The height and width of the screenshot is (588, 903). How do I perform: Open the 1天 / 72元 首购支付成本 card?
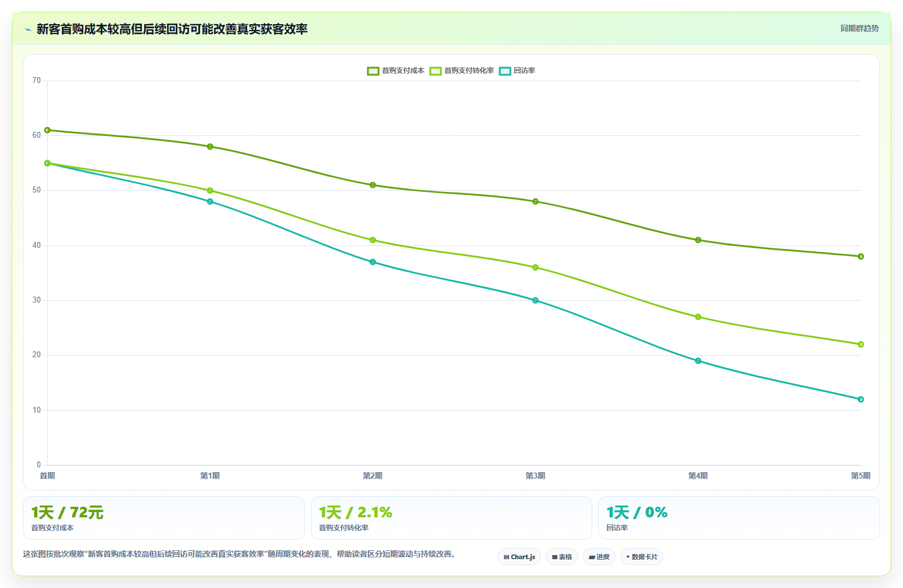(164, 518)
